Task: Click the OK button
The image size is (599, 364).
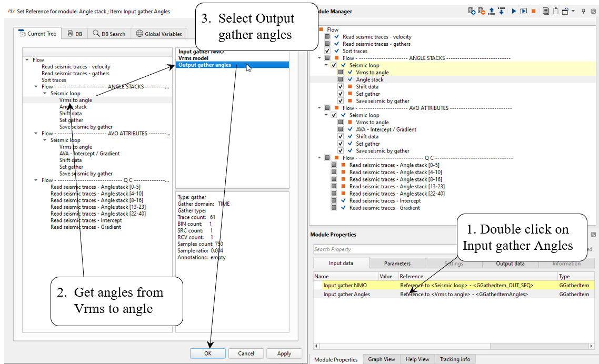Action: tap(208, 353)
